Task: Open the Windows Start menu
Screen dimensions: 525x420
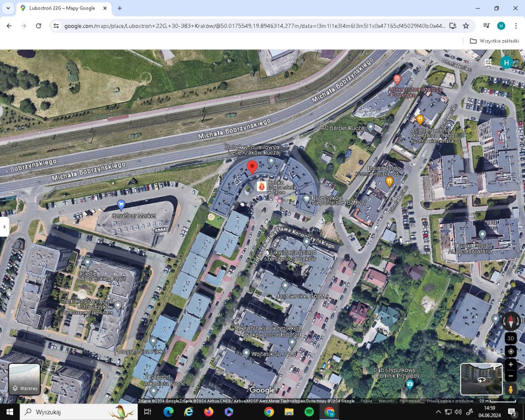Action: click(x=10, y=412)
